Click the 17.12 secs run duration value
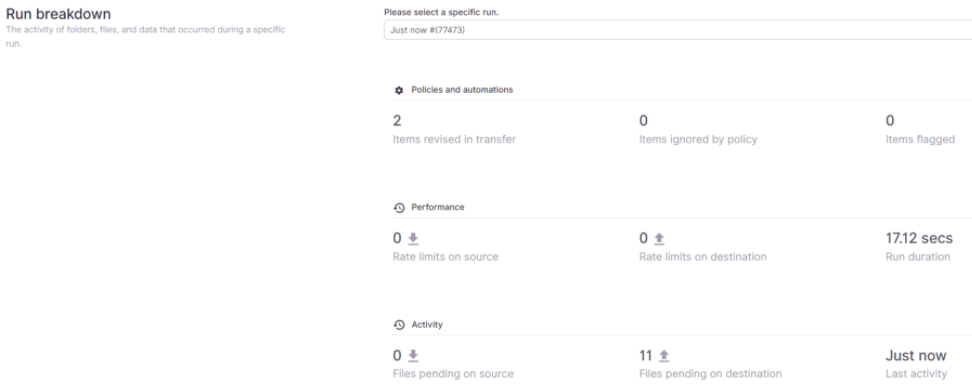This screenshot has height=391, width=972. (919, 239)
